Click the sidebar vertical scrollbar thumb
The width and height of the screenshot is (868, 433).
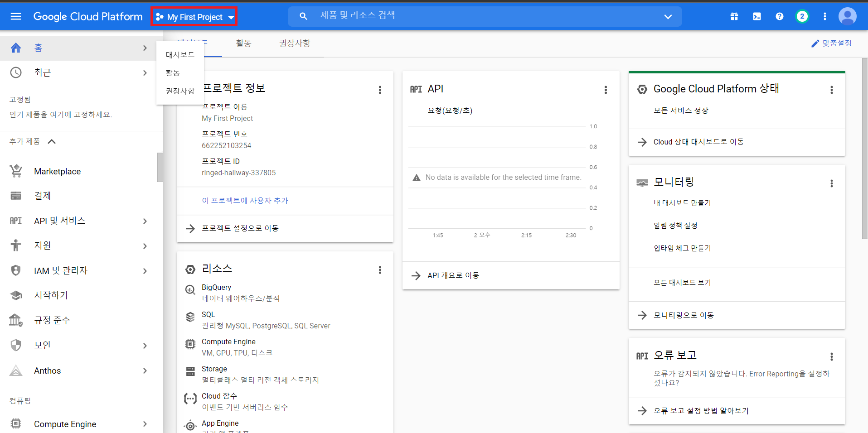coord(160,167)
